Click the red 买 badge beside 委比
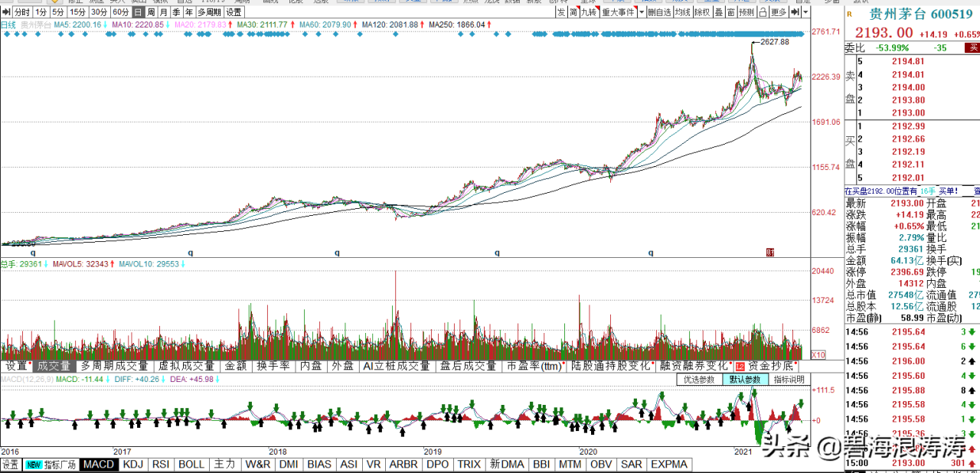This screenshot has height=473, width=980. pos(972,47)
